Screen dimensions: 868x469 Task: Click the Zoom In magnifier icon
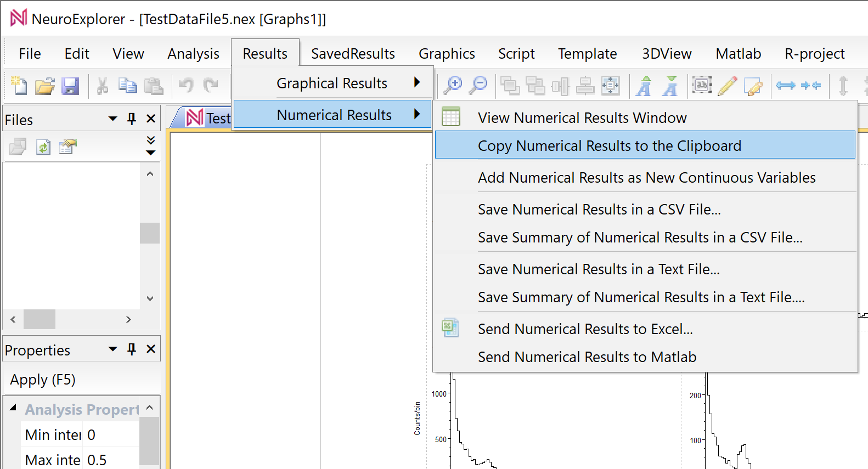(x=453, y=86)
